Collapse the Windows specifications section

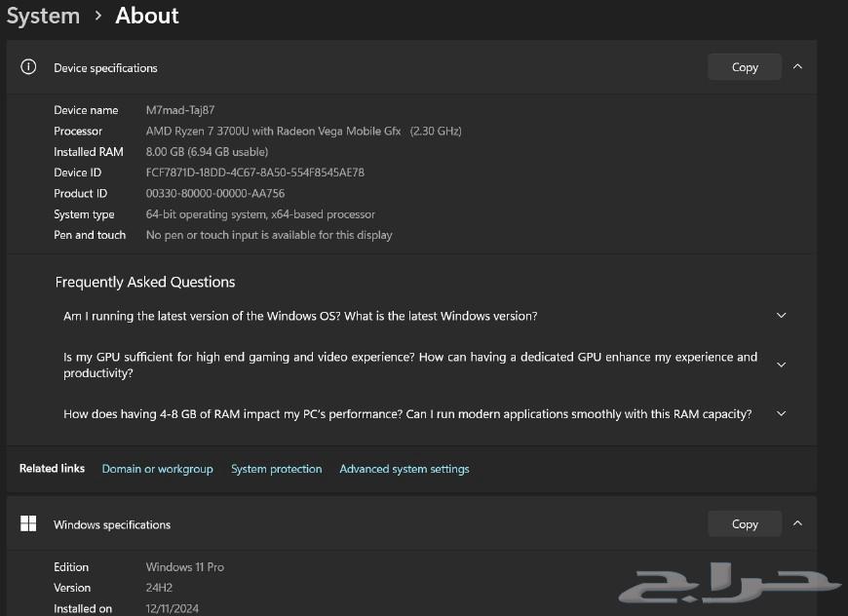coord(797,523)
